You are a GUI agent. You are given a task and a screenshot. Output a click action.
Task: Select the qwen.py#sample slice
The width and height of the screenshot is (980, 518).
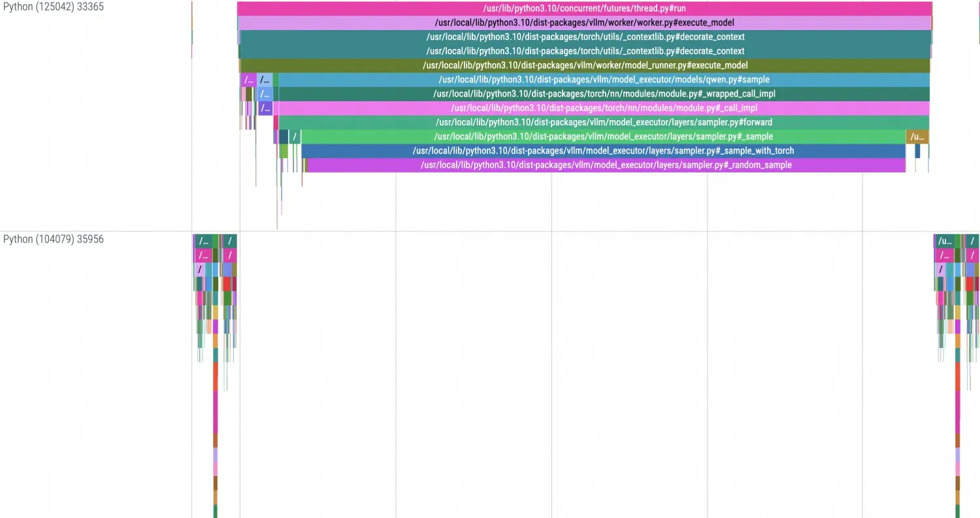click(604, 80)
